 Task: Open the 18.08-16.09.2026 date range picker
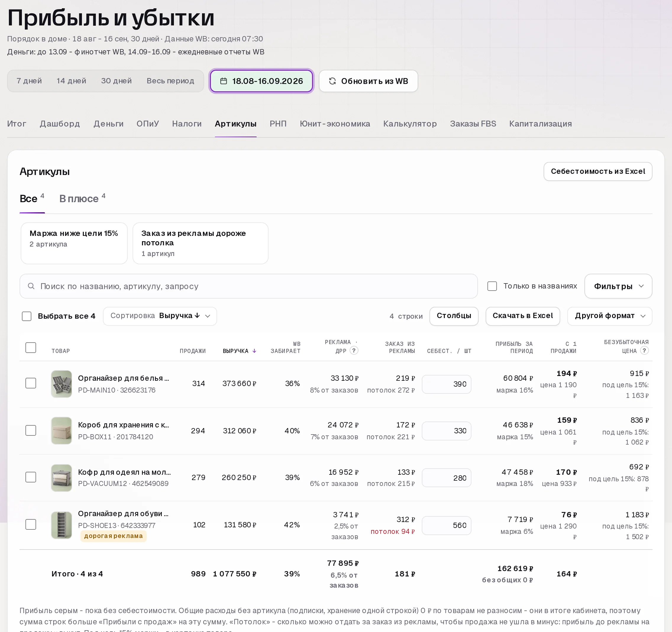pyautogui.click(x=261, y=81)
